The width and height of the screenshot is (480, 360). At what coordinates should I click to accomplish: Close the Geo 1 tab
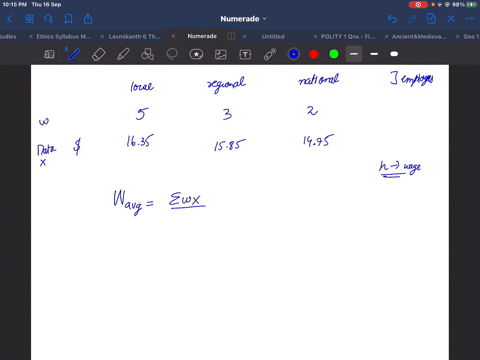pyautogui.click(x=458, y=36)
